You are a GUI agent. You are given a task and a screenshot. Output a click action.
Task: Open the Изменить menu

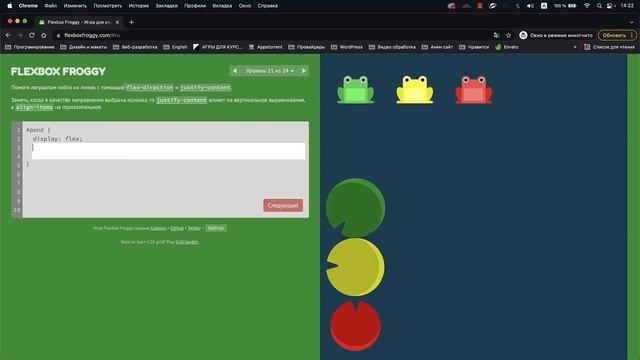point(76,6)
